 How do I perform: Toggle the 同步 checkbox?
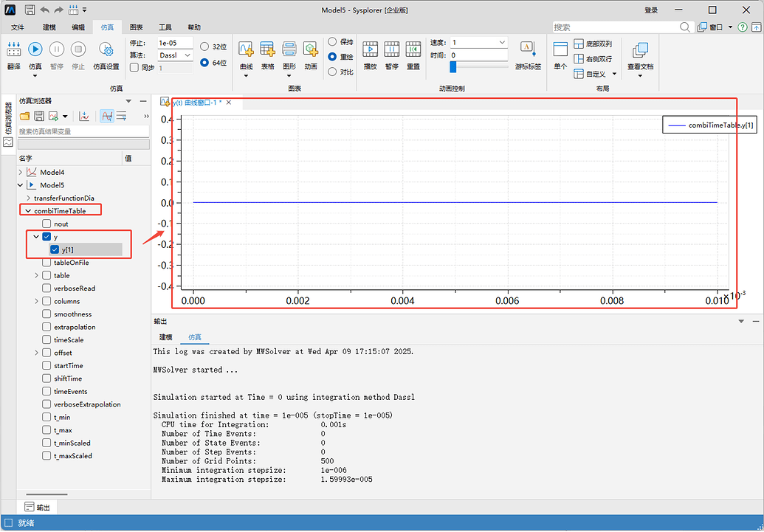tap(135, 68)
